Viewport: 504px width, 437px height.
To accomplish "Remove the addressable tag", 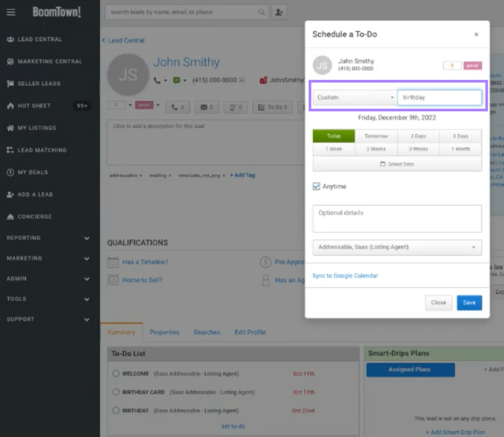I will pos(141,176).
